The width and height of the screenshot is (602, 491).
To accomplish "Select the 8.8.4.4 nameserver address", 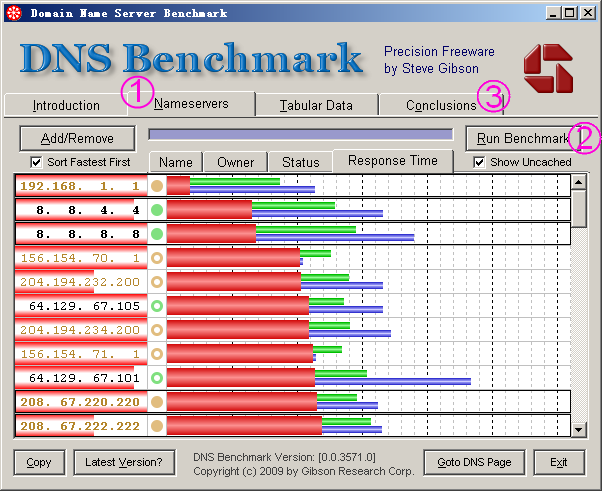I will [x=81, y=210].
